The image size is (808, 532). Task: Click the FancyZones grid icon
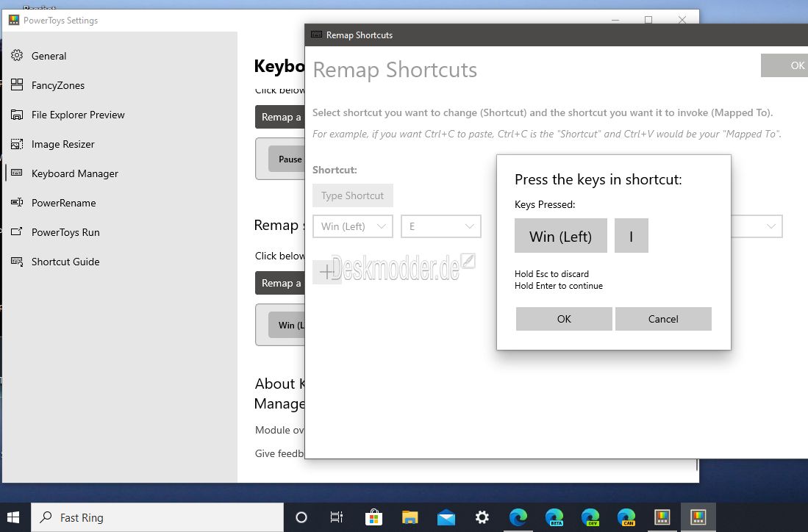[x=17, y=85]
